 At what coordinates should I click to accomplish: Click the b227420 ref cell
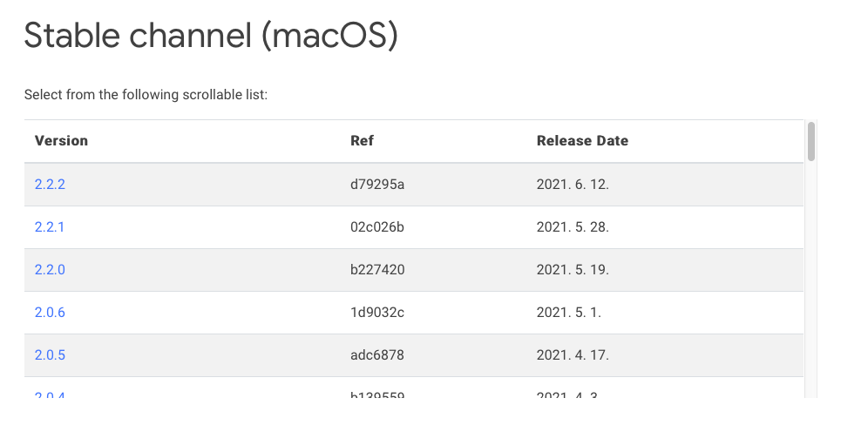377,270
